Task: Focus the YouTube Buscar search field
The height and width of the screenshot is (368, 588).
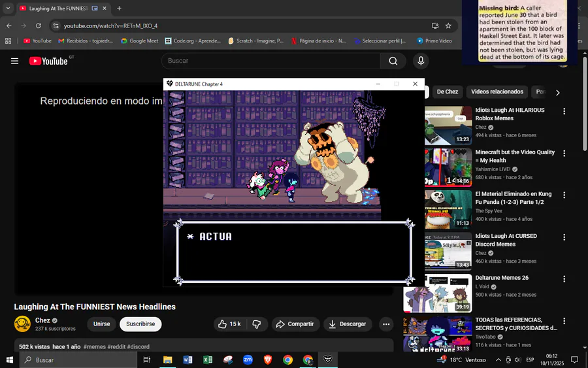Action: (x=270, y=61)
